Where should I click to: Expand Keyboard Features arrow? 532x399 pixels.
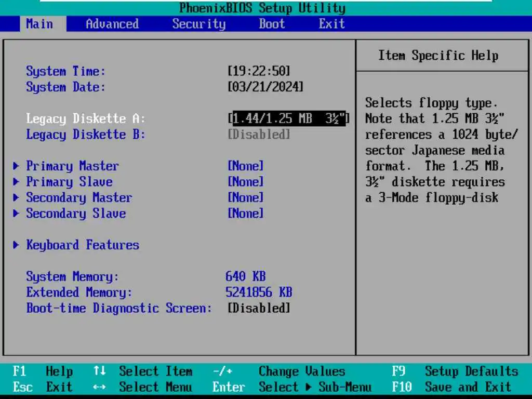click(16, 245)
